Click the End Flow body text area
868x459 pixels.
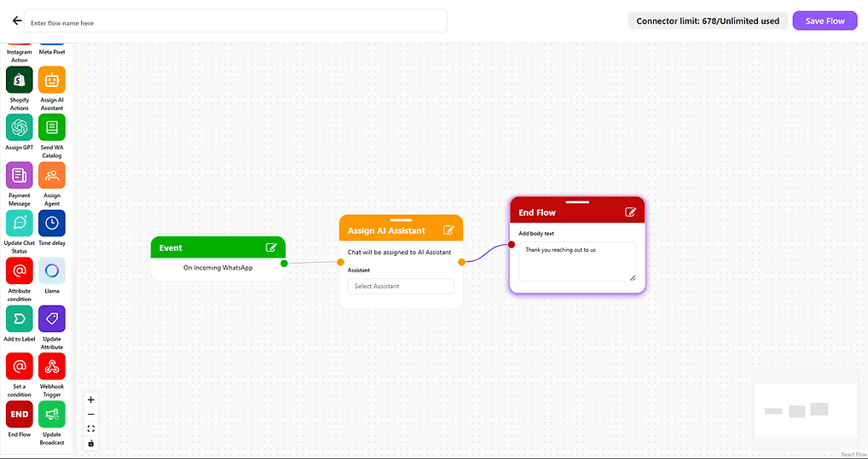(577, 261)
